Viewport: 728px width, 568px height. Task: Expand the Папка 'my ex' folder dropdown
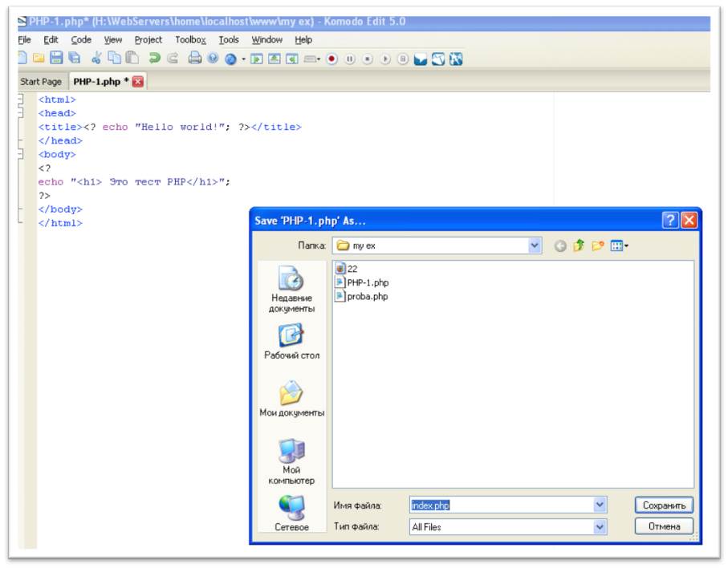click(535, 245)
